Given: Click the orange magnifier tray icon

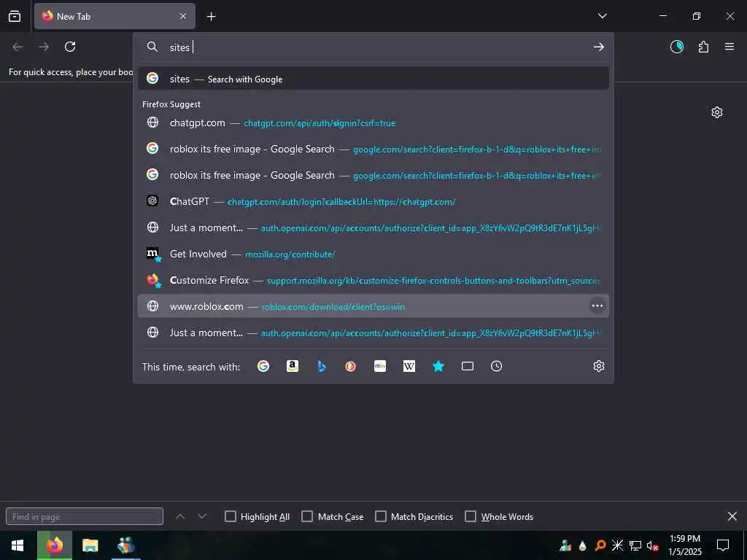Looking at the screenshot, I should click(600, 545).
